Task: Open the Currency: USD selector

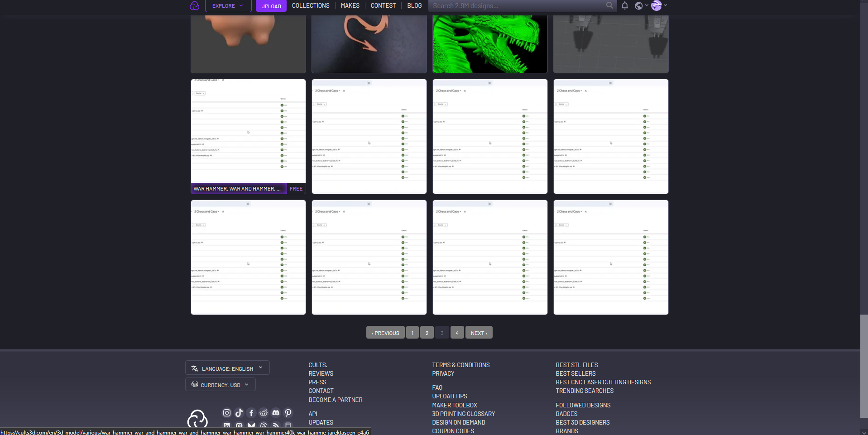Action: [x=221, y=385]
